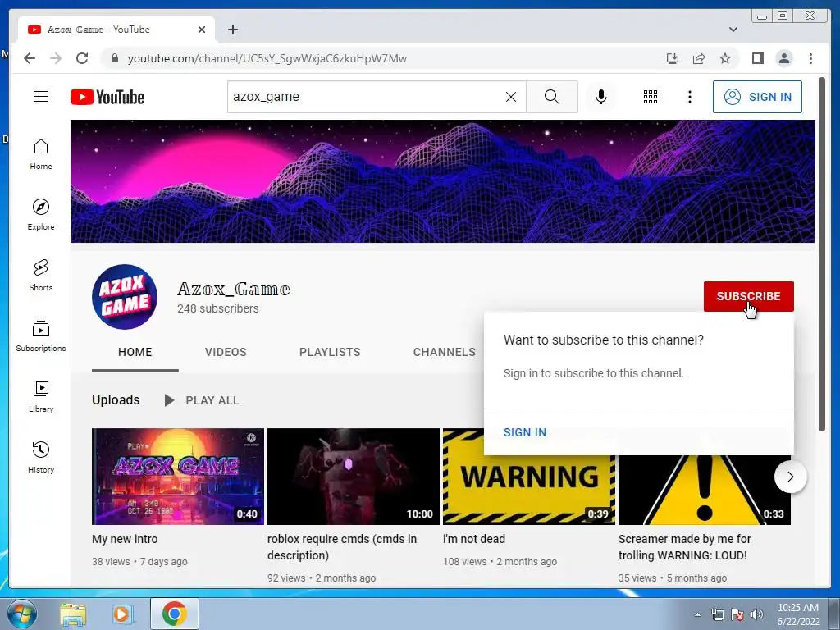Bookmark this page star
The width and height of the screenshot is (840, 630).
point(725,58)
